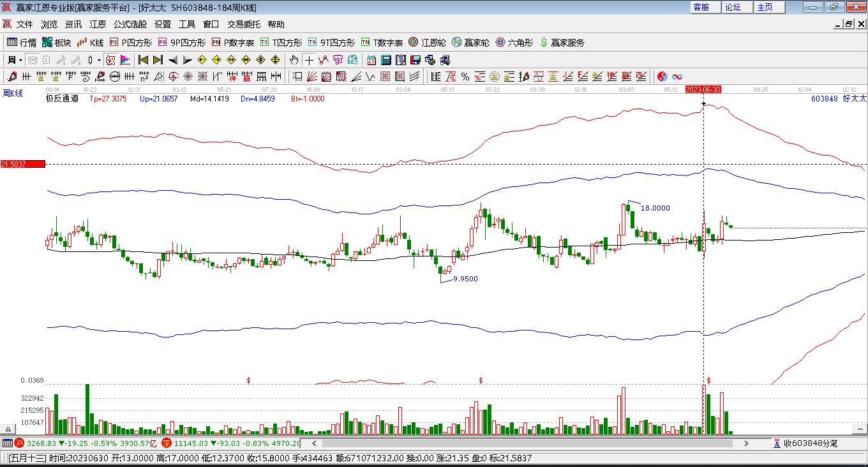Viewport: 868px width, 467px height.
Task: Open the 窗口 menu
Action: point(211,24)
